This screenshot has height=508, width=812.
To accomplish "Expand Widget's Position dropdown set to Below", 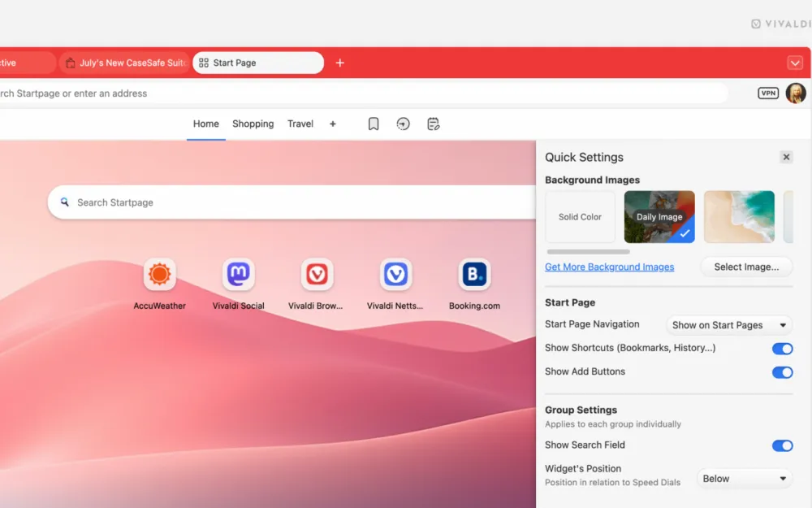I will tap(745, 479).
